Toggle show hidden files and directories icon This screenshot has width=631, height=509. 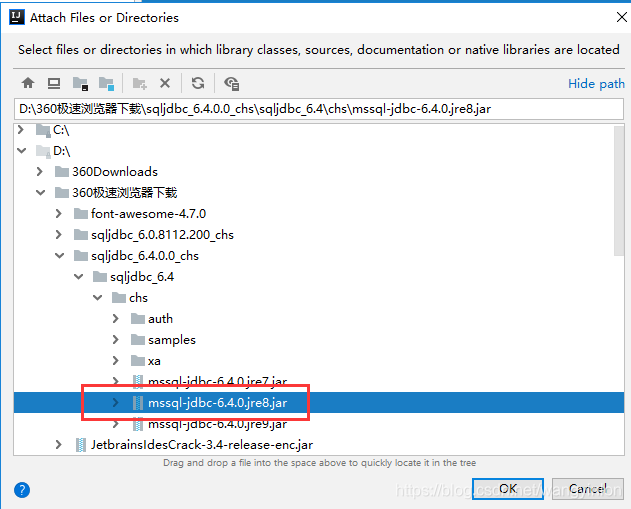tap(231, 83)
